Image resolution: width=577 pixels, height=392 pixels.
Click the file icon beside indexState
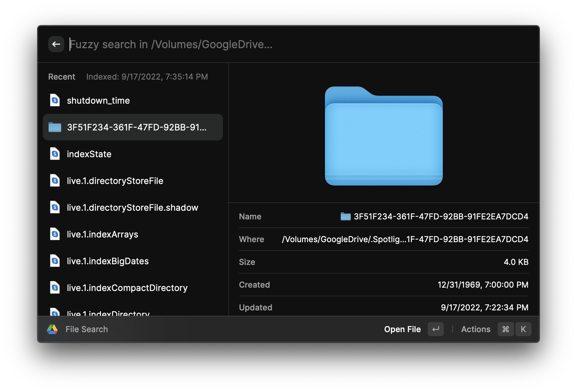pos(55,154)
